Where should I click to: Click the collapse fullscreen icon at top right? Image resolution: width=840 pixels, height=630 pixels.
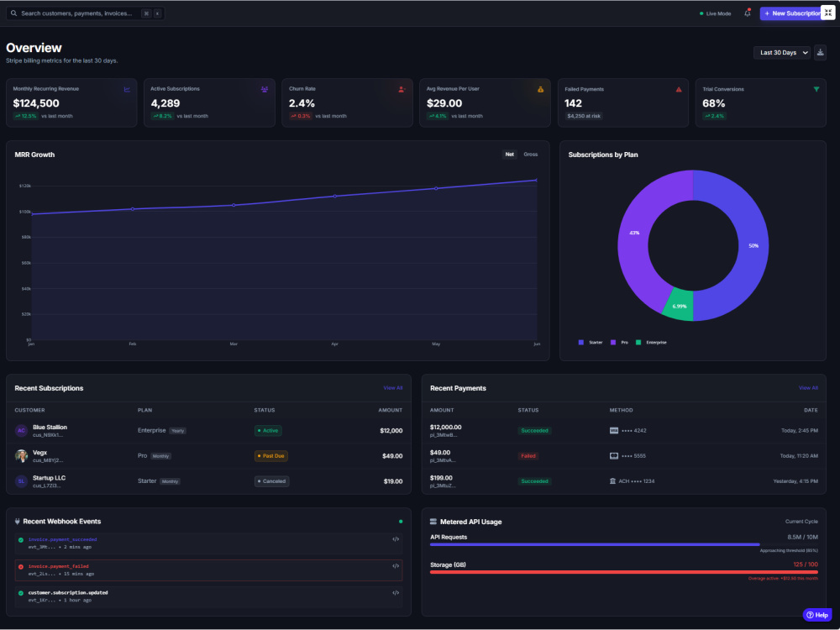pos(828,13)
